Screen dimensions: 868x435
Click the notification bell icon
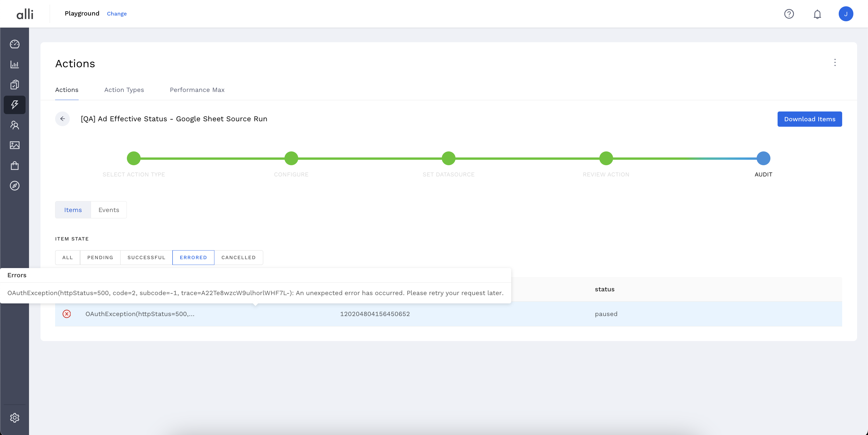[817, 14]
